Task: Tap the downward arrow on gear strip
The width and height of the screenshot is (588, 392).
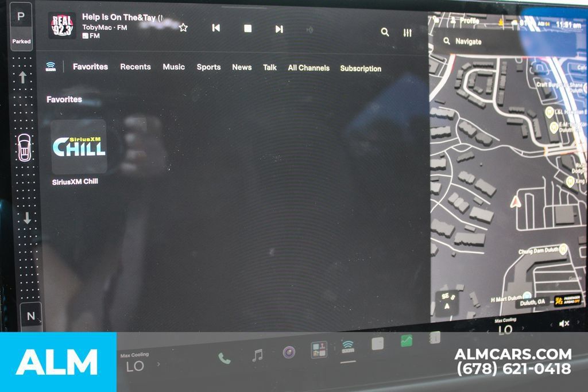Action: [x=27, y=218]
